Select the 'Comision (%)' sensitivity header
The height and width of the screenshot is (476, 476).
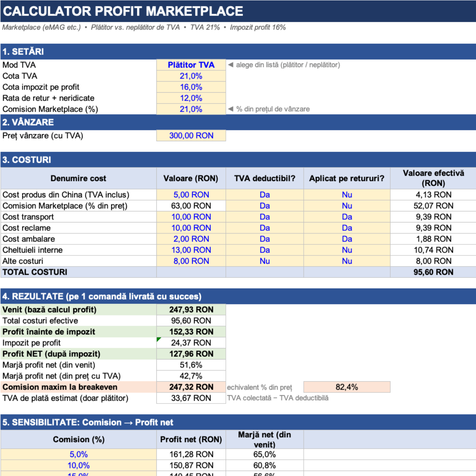coord(79,440)
